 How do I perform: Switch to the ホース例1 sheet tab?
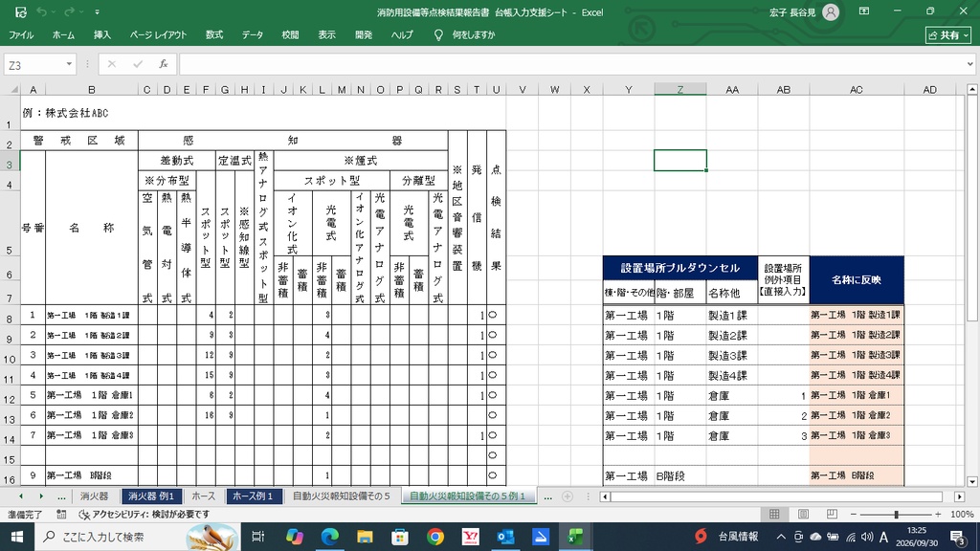pos(253,496)
